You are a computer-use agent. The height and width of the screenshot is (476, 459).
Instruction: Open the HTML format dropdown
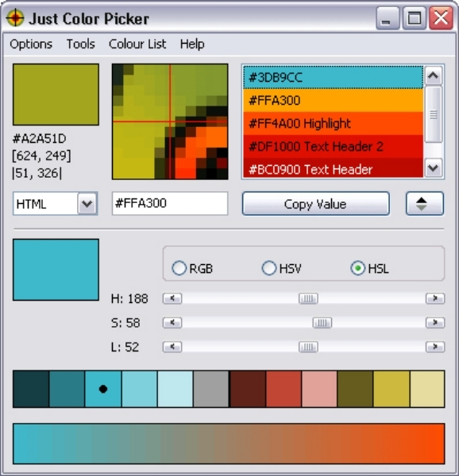[x=87, y=203]
